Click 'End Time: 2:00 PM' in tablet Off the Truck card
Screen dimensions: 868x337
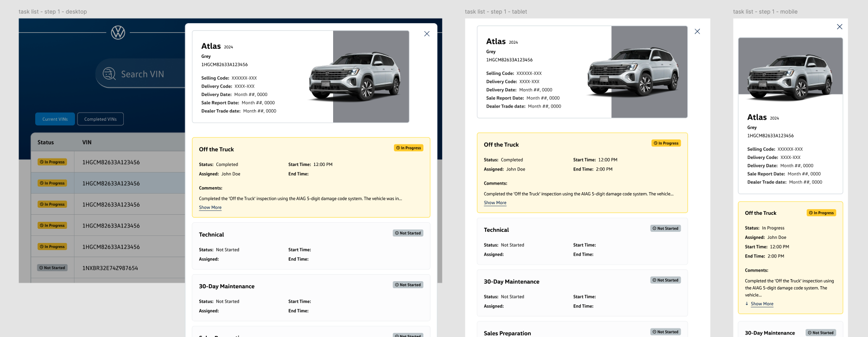[x=593, y=170]
